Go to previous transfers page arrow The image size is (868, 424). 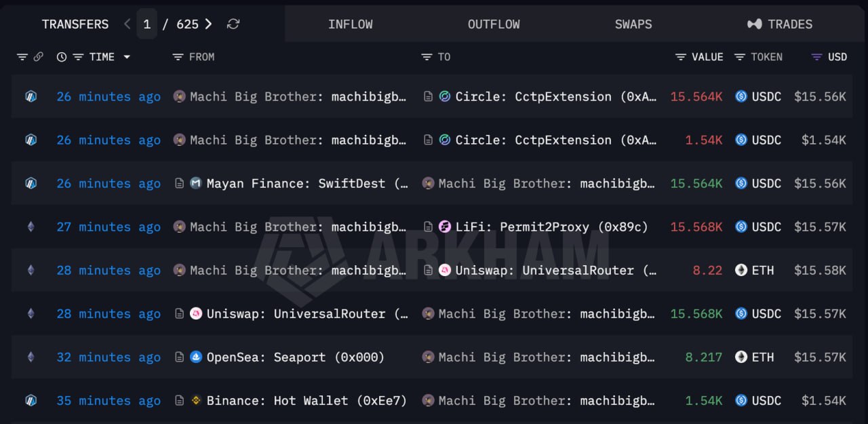point(127,24)
